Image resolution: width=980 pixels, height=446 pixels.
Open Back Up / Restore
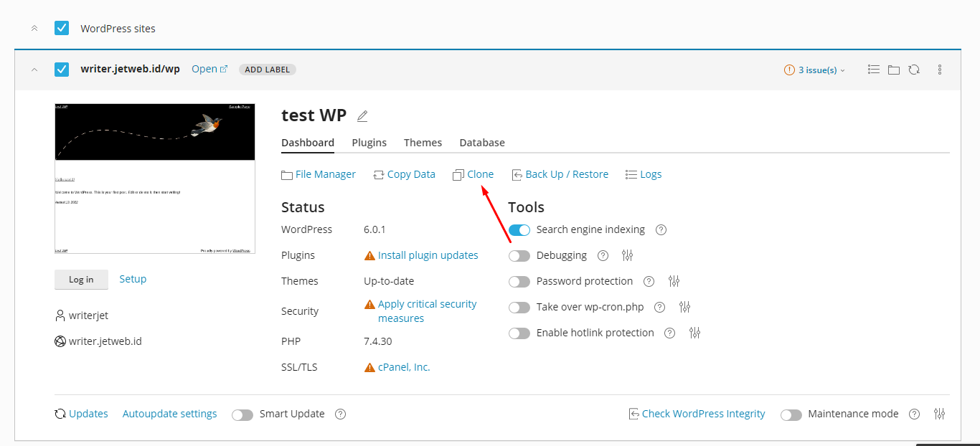[x=560, y=174]
